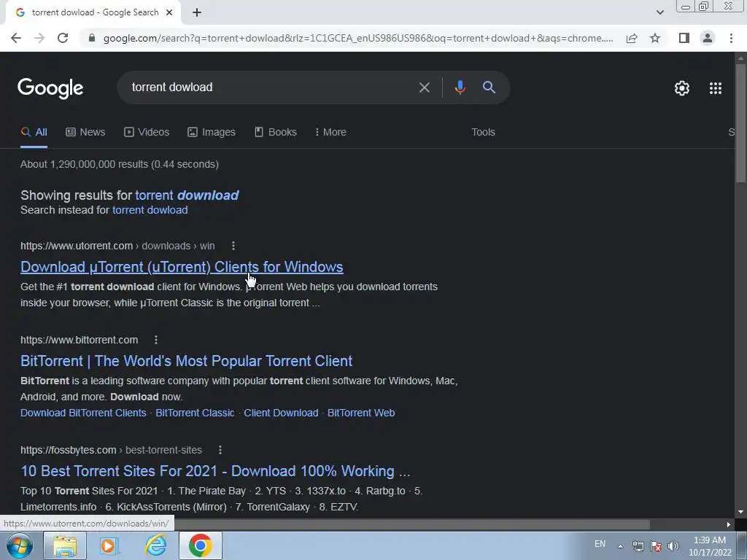The height and width of the screenshot is (560, 747).
Task: Launch Windows Media Player from taskbar
Action: 109,545
